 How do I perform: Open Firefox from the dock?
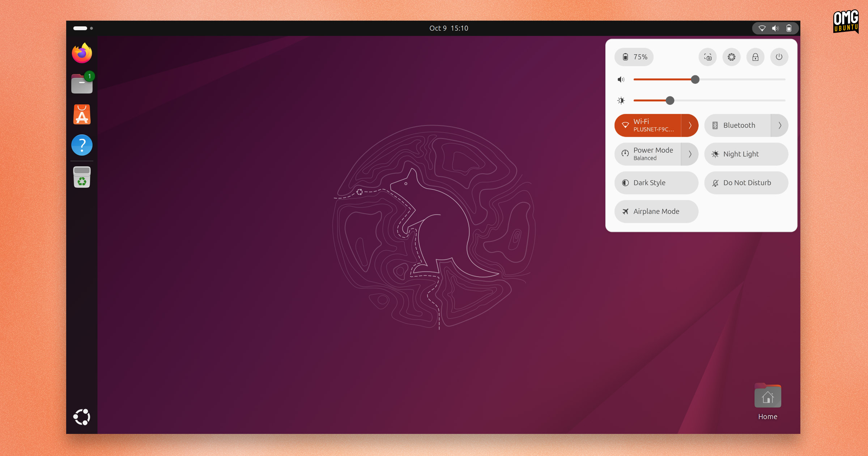click(x=82, y=53)
